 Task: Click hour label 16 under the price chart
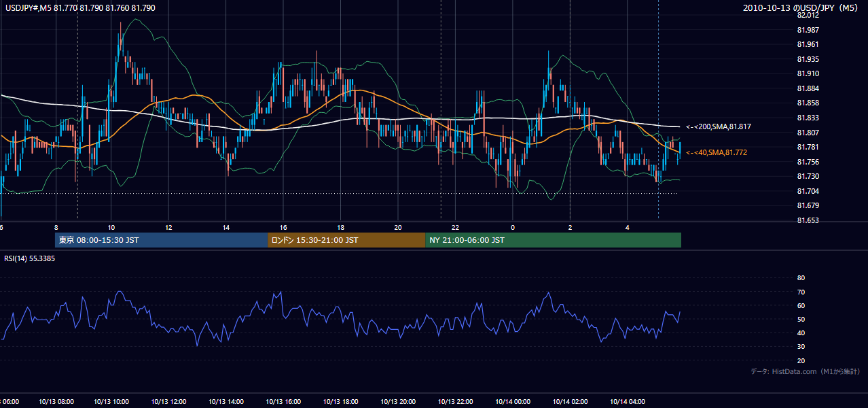point(283,227)
